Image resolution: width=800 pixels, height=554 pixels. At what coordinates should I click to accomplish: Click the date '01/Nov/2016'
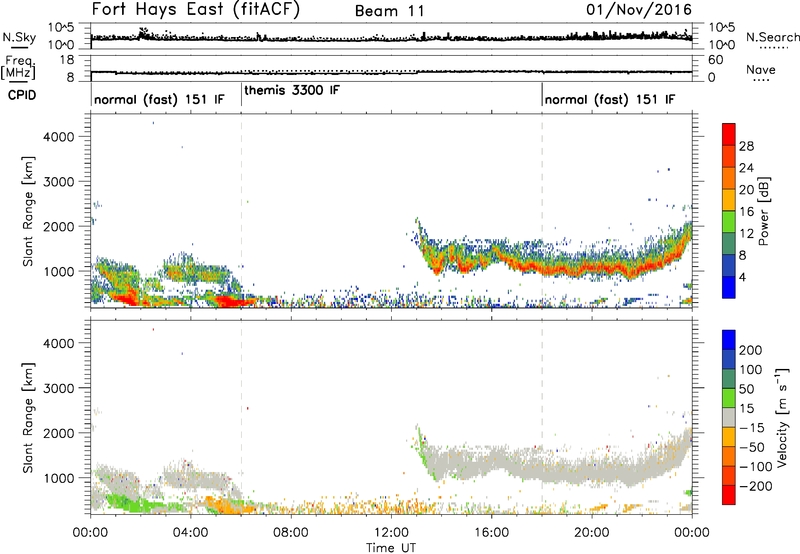coord(639,10)
